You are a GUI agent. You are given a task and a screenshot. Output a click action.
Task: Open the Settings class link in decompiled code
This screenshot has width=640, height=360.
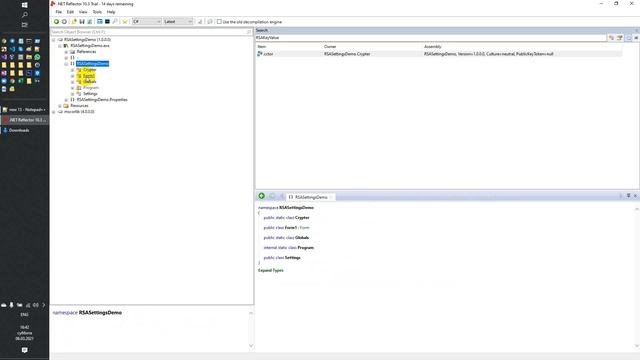[x=293, y=258]
